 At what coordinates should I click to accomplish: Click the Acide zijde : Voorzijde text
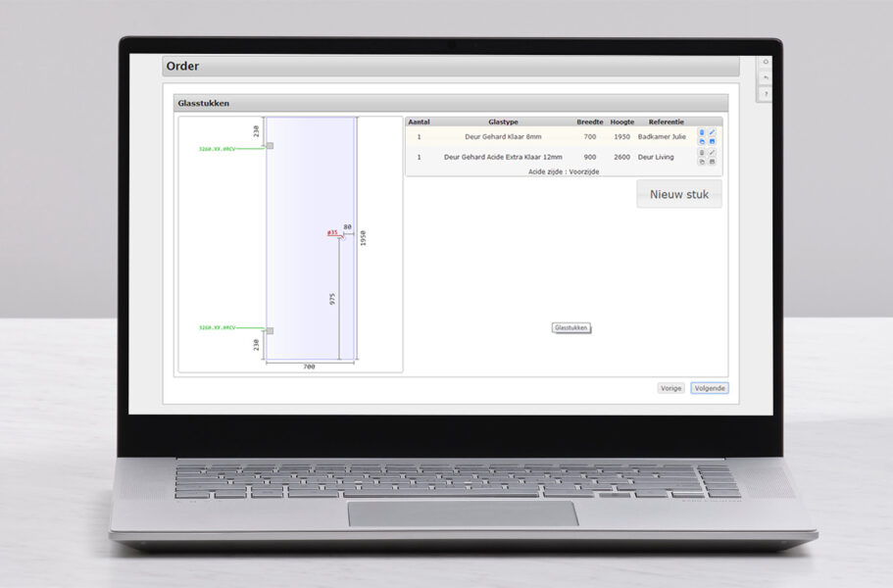pyautogui.click(x=564, y=171)
